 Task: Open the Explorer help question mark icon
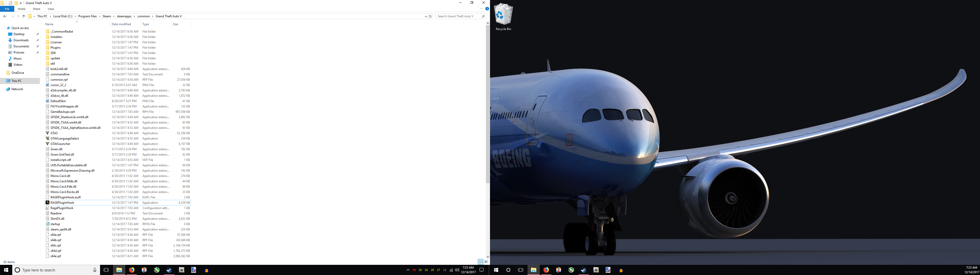click(487, 9)
